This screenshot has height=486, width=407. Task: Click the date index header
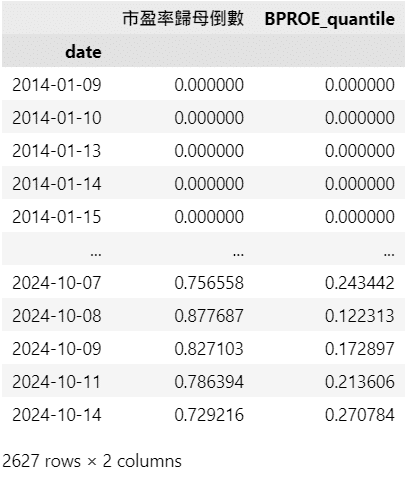83,52
